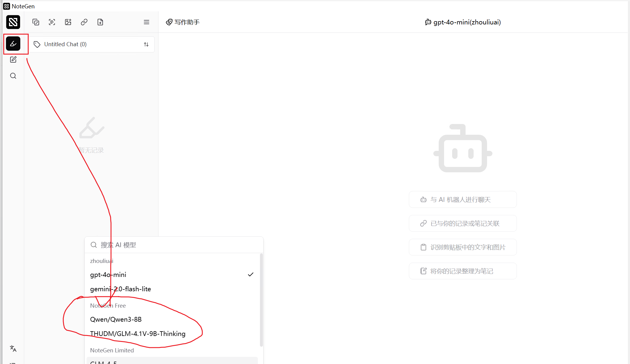This screenshot has height=364, width=630.
Task: Click the text scan toolbar icon
Action: (52, 22)
